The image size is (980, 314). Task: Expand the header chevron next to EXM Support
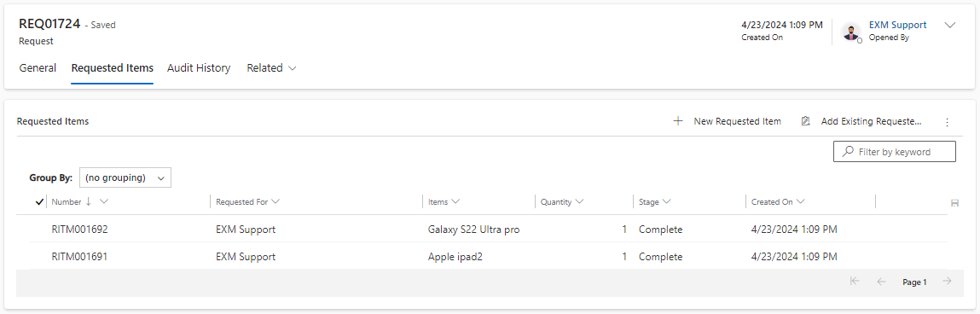tap(950, 25)
